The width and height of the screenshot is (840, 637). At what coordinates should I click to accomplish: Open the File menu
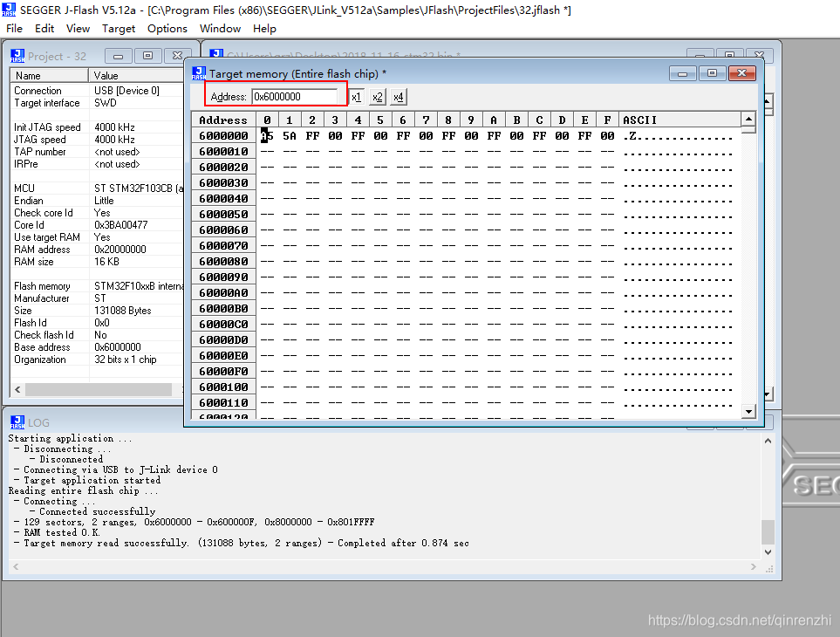point(14,29)
